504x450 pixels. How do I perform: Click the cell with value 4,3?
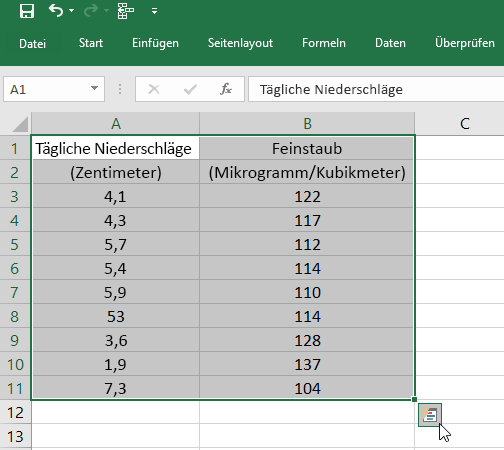coord(116,220)
